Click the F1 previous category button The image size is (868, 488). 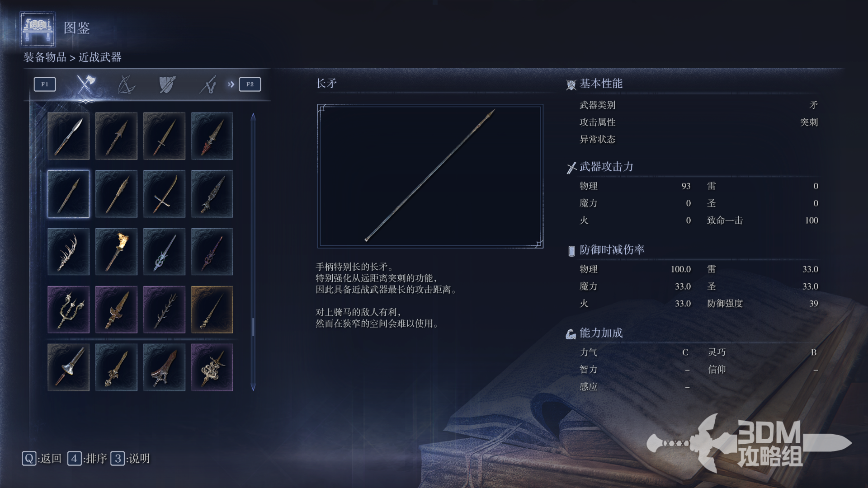pos(45,84)
